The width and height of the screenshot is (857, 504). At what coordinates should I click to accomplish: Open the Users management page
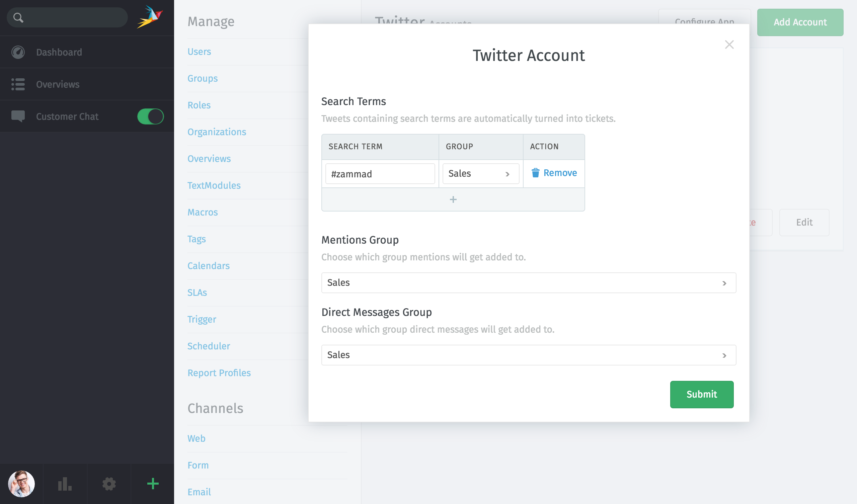(x=199, y=52)
